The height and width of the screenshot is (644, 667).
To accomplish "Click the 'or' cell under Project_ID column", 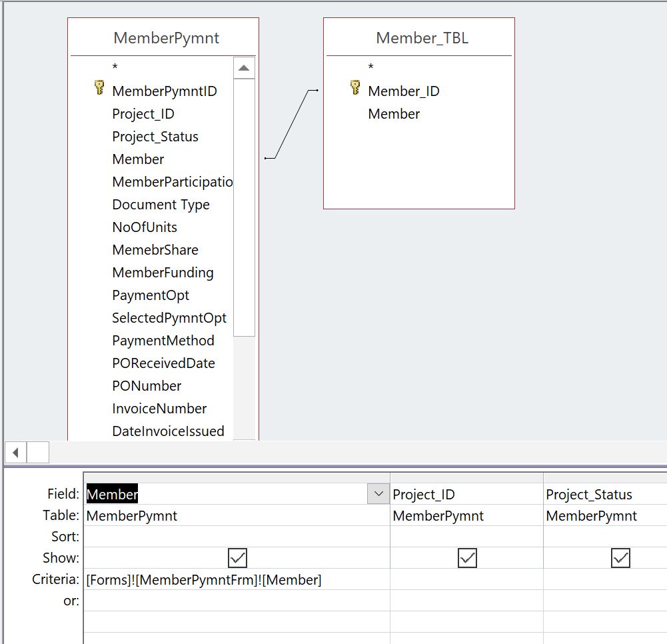I will pyautogui.click(x=466, y=601).
